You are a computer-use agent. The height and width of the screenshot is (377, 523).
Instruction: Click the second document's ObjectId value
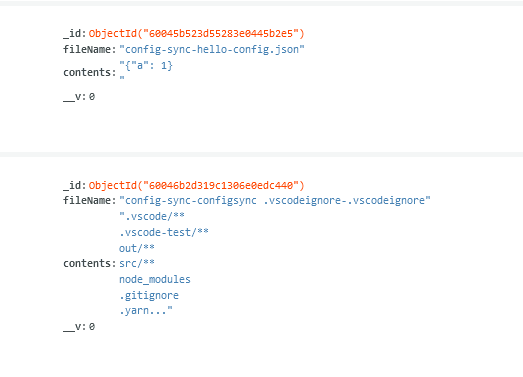[196, 185]
